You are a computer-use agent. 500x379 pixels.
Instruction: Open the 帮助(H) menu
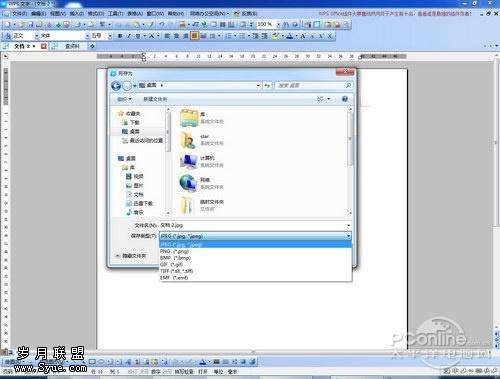click(176, 14)
